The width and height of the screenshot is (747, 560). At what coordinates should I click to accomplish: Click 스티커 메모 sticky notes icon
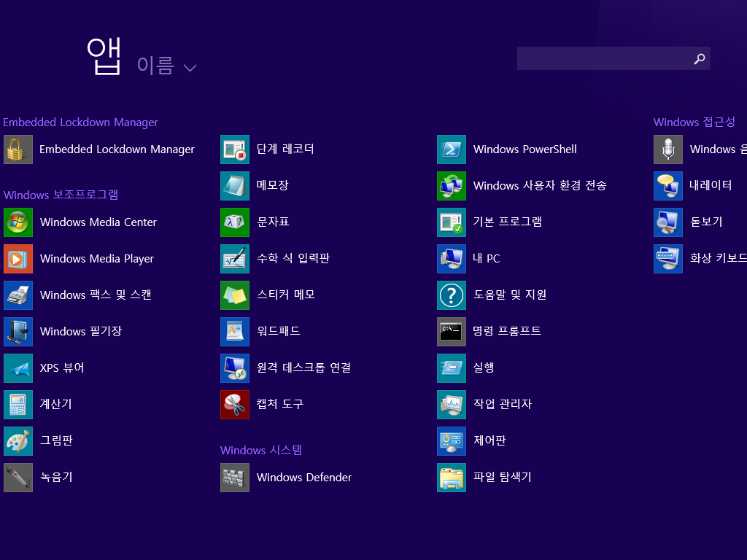click(x=235, y=295)
